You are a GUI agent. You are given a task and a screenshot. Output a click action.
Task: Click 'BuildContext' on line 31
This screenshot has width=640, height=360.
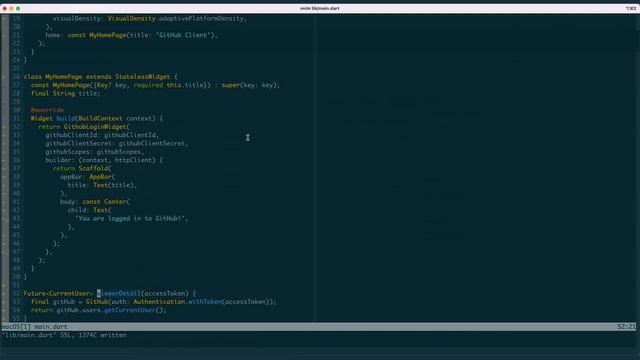pos(100,118)
